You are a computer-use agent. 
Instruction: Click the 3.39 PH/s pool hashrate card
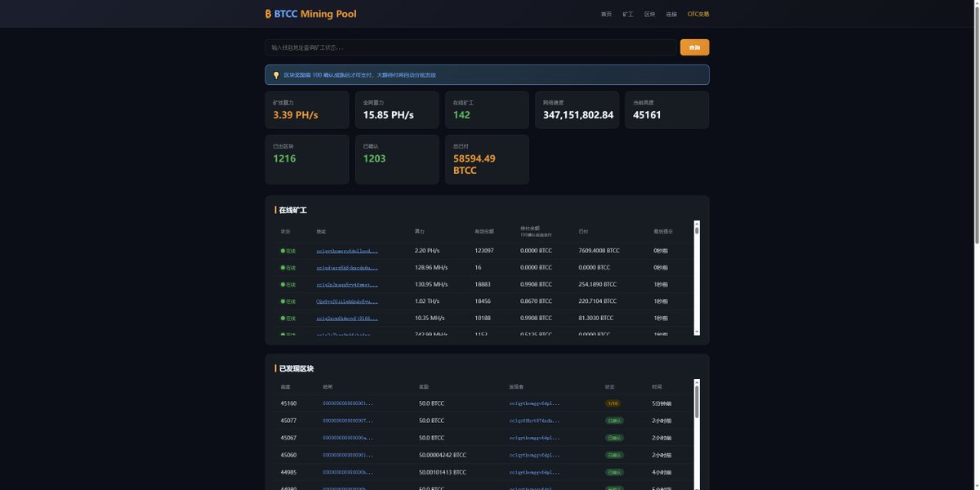[307, 109]
